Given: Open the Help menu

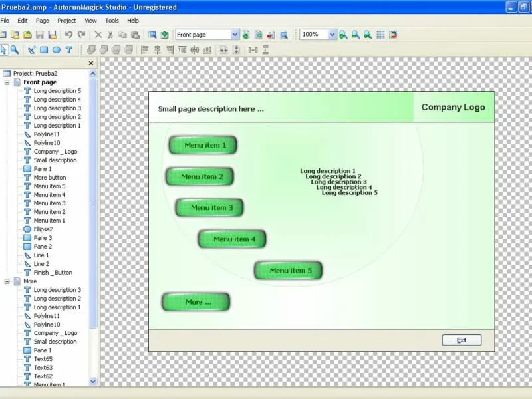Looking at the screenshot, I should click(133, 21).
